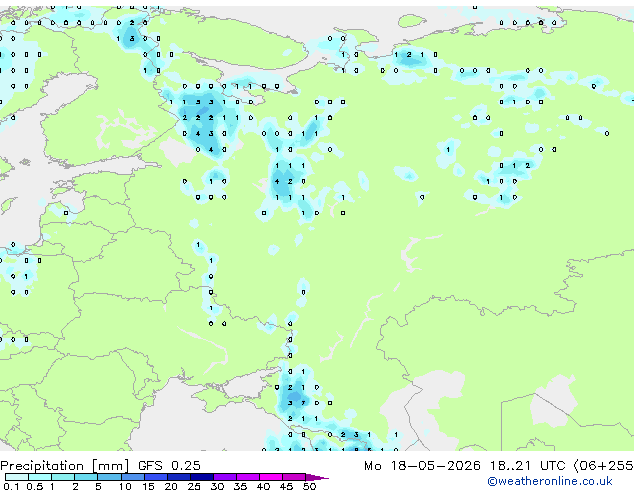Click the '(06+255' forecast run label
Viewport: 634px width, 490px height.
[x=604, y=466]
